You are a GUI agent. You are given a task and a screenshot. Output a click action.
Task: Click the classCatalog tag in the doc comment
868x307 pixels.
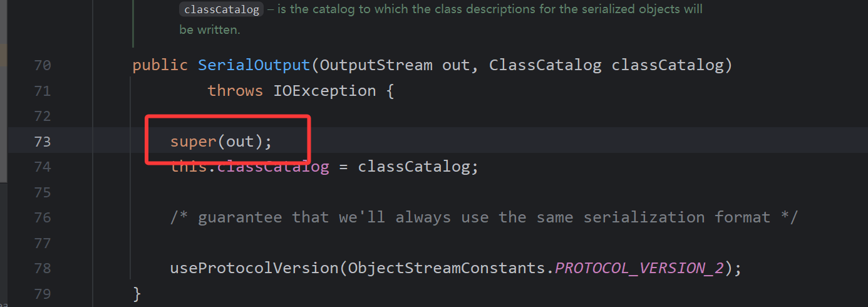pyautogui.click(x=222, y=10)
